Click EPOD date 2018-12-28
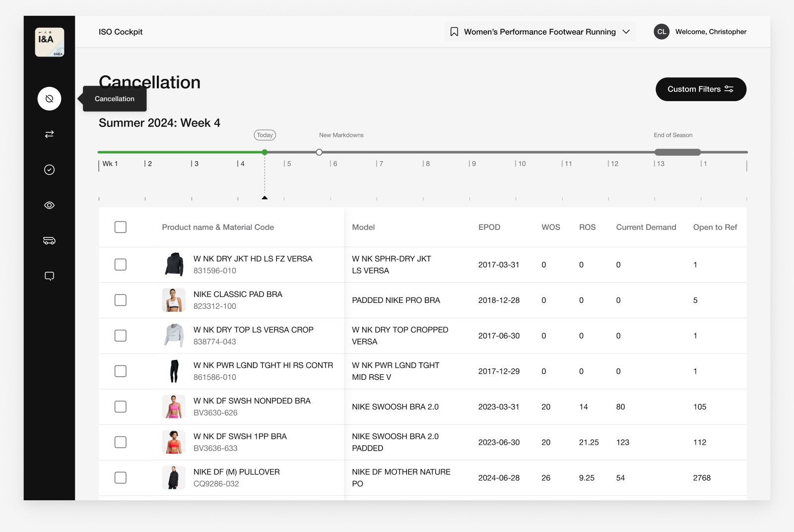 (x=499, y=300)
